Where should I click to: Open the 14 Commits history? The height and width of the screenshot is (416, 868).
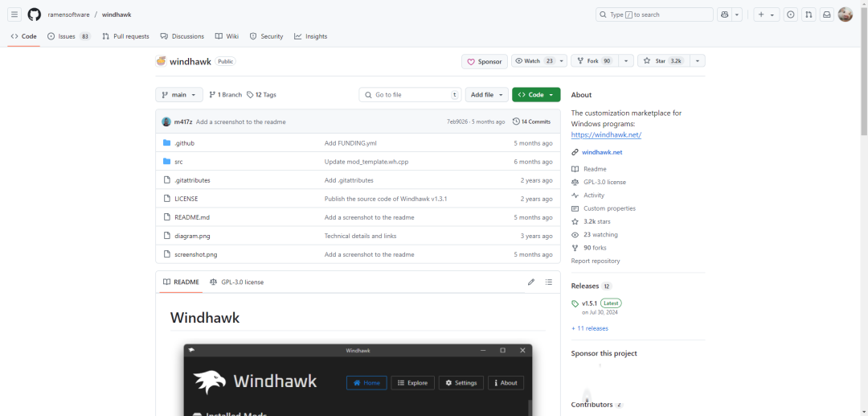pos(531,122)
